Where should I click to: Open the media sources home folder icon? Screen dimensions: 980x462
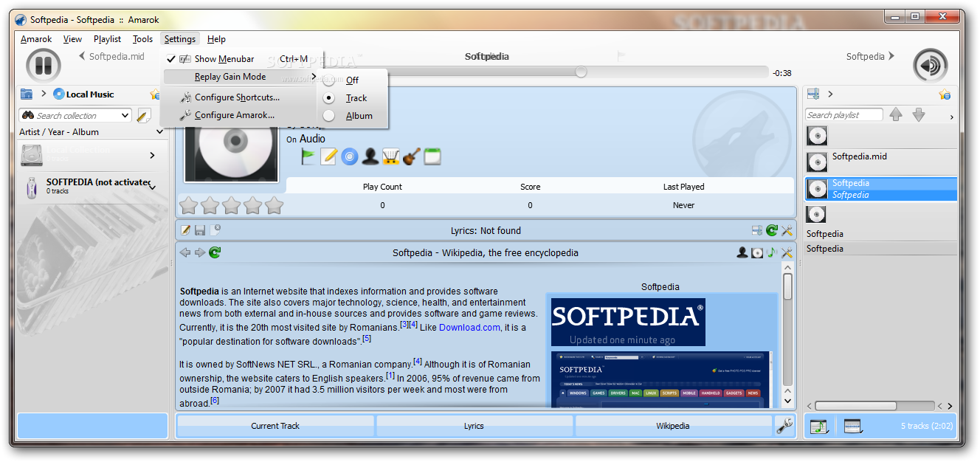[x=27, y=94]
